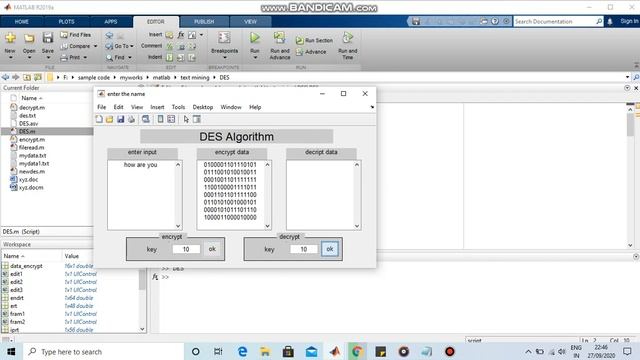Image resolution: width=640 pixels, height=360 pixels.
Task: Expand the Open button dropdown arrow
Action: pos(29,58)
